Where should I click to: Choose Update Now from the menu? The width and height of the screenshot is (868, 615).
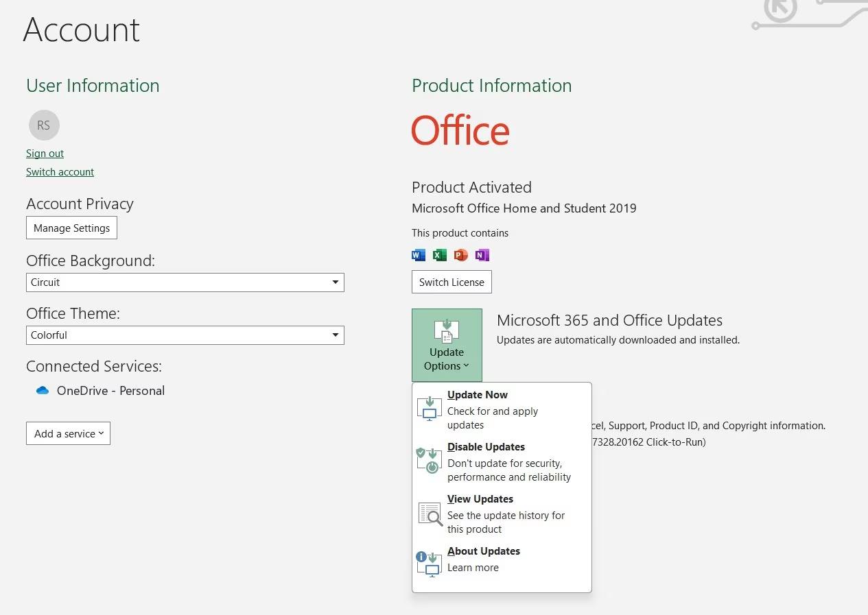coord(502,409)
